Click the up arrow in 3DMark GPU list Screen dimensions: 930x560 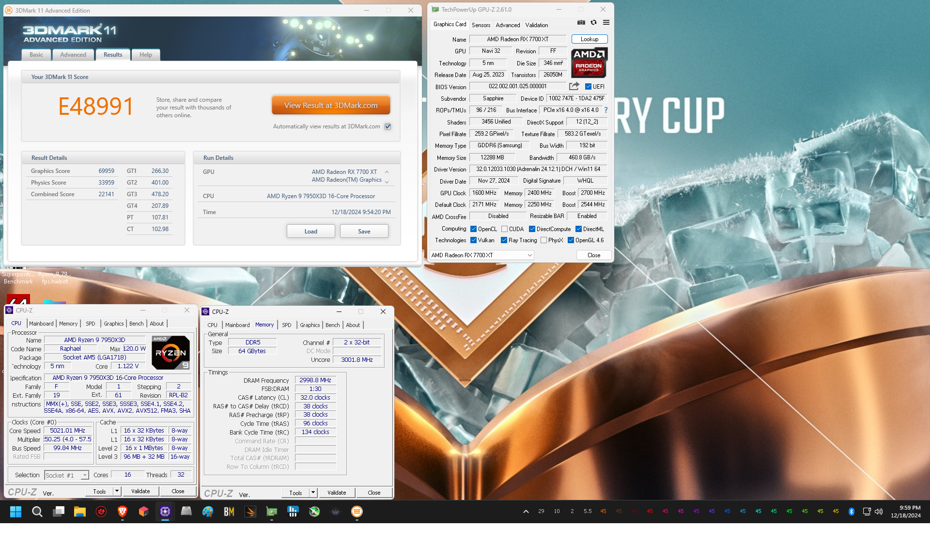(x=387, y=172)
